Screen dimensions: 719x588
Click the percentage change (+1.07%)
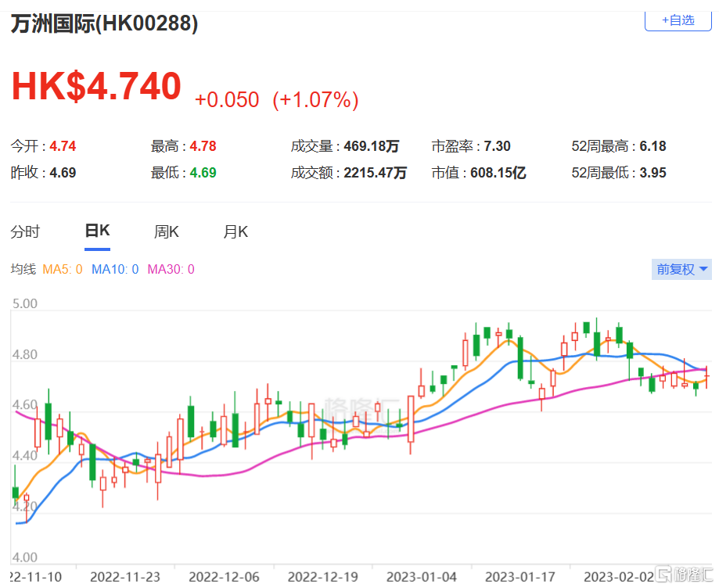(315, 99)
